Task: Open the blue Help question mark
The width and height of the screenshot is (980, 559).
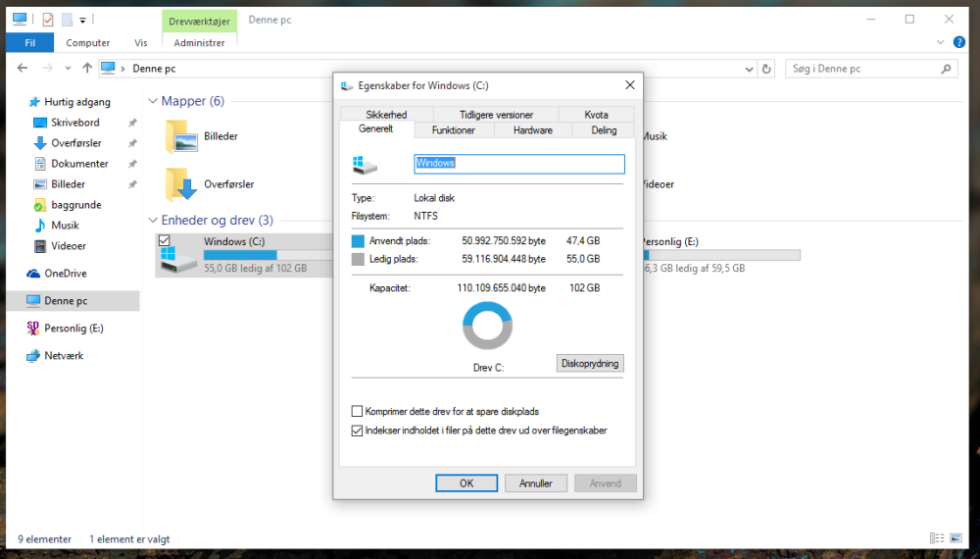Action: pyautogui.click(x=958, y=42)
